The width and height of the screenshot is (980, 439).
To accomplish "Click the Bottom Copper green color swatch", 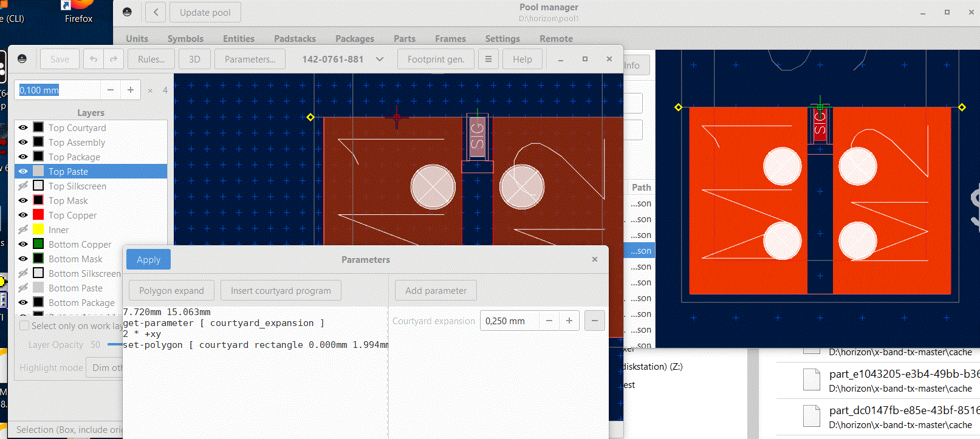I will coord(38,243).
